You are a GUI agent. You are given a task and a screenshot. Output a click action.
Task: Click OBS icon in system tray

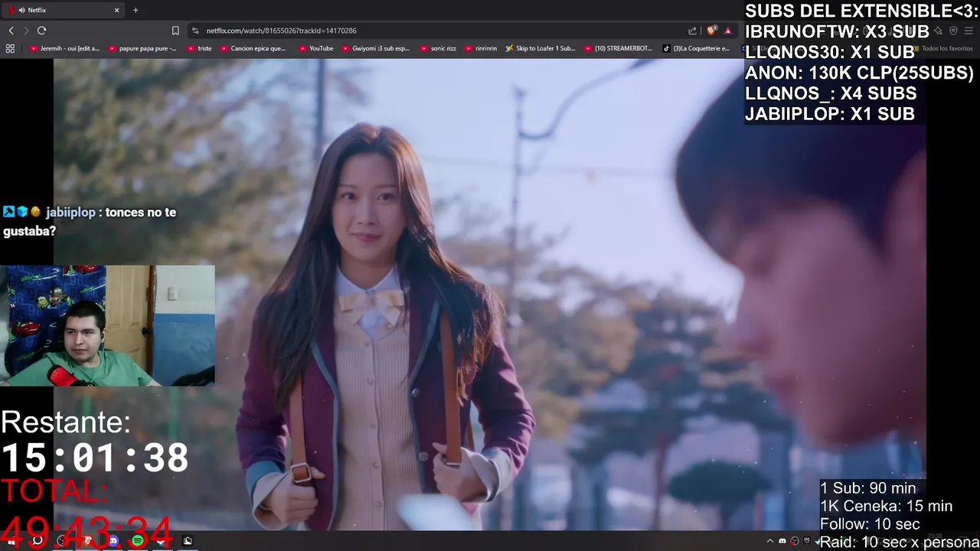point(795,541)
